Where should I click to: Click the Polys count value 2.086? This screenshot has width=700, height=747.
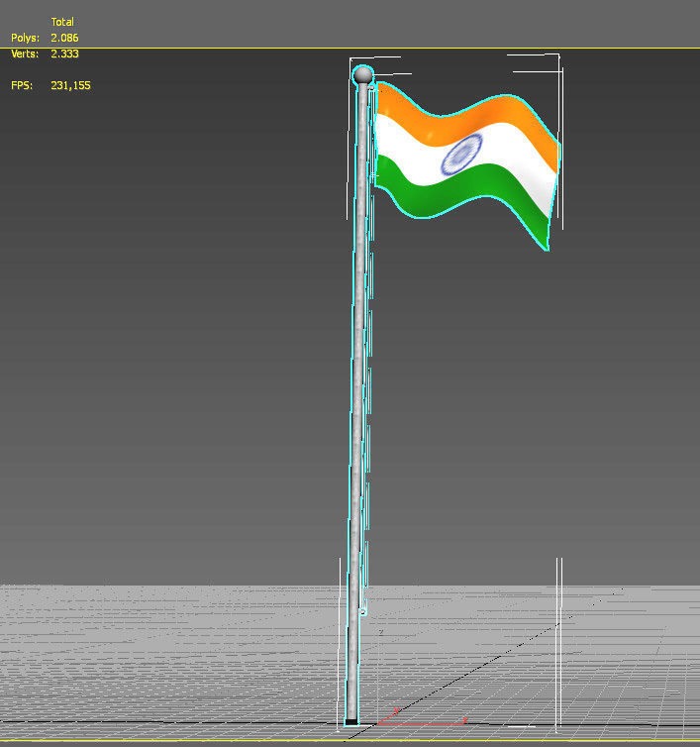pos(64,38)
